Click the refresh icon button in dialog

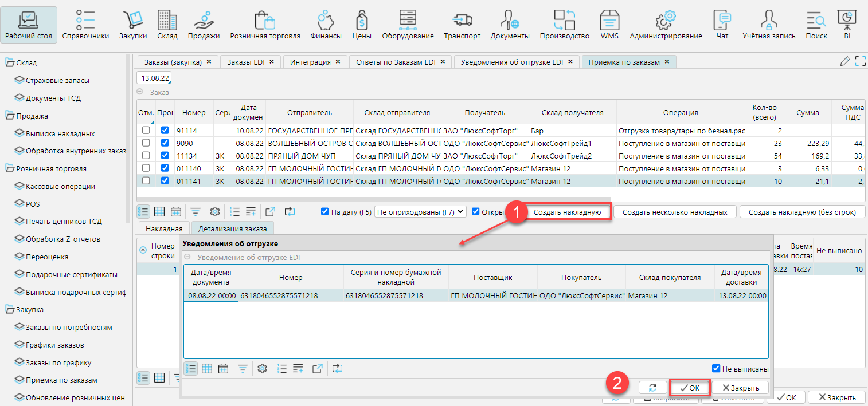click(x=652, y=388)
